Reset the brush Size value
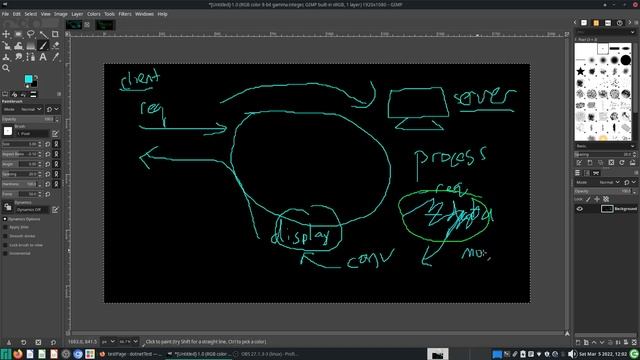This screenshot has height=360, width=640. [x=48, y=144]
